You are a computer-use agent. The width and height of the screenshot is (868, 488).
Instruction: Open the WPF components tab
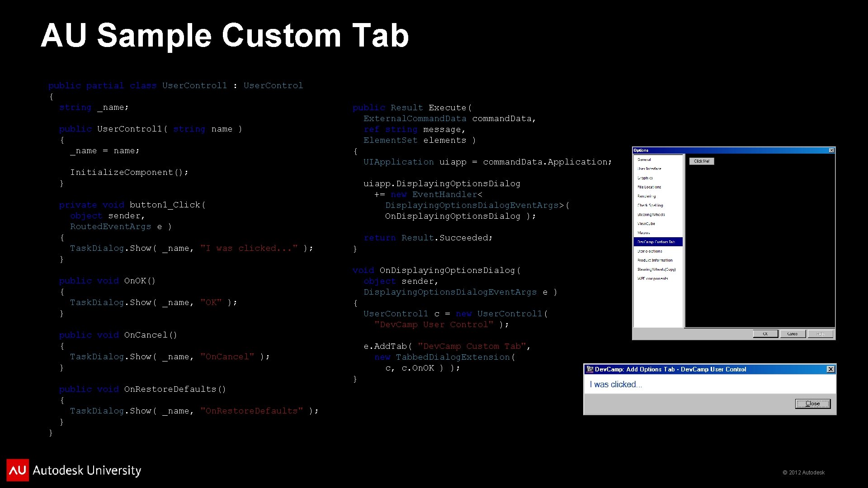652,279
